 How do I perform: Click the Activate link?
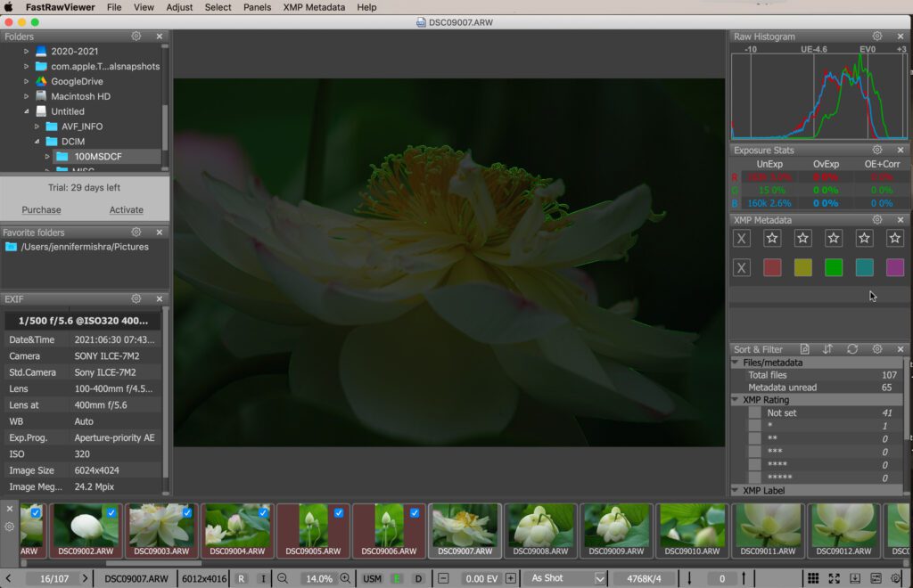pyautogui.click(x=126, y=210)
